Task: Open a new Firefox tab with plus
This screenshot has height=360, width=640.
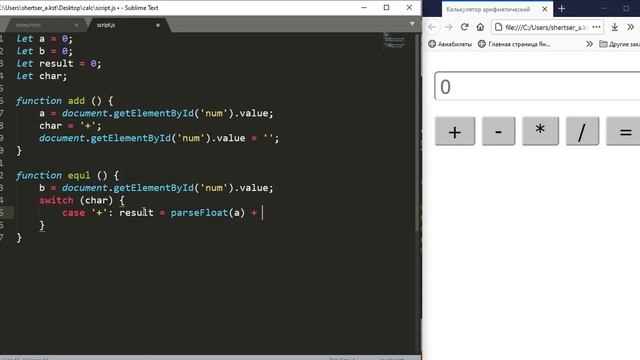Action: 562,9
